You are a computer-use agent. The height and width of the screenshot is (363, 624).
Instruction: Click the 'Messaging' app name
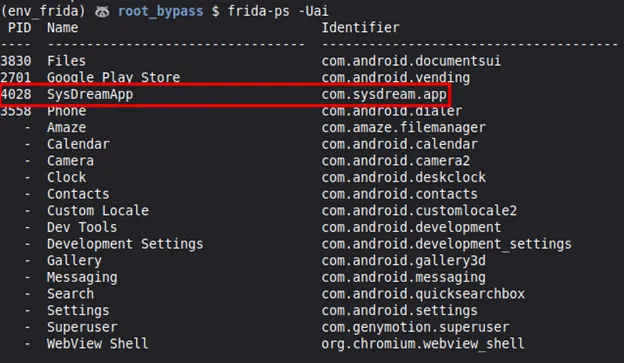[82, 277]
